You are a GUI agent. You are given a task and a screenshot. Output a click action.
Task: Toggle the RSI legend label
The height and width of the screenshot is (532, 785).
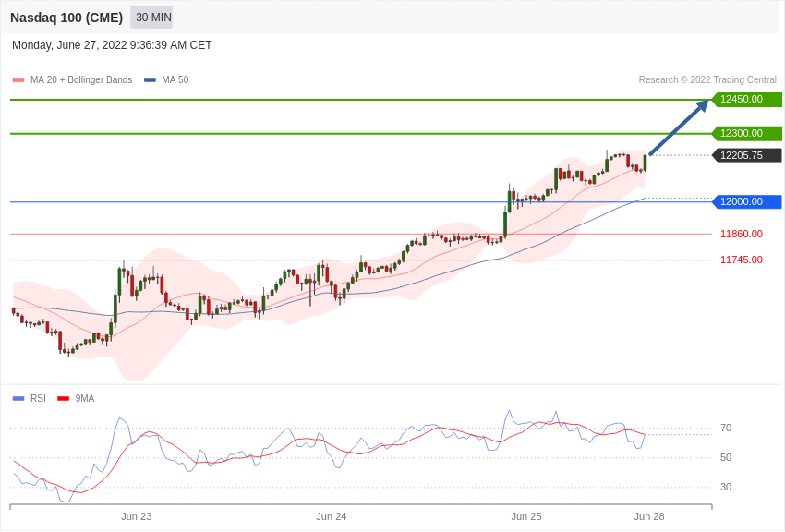(x=38, y=398)
